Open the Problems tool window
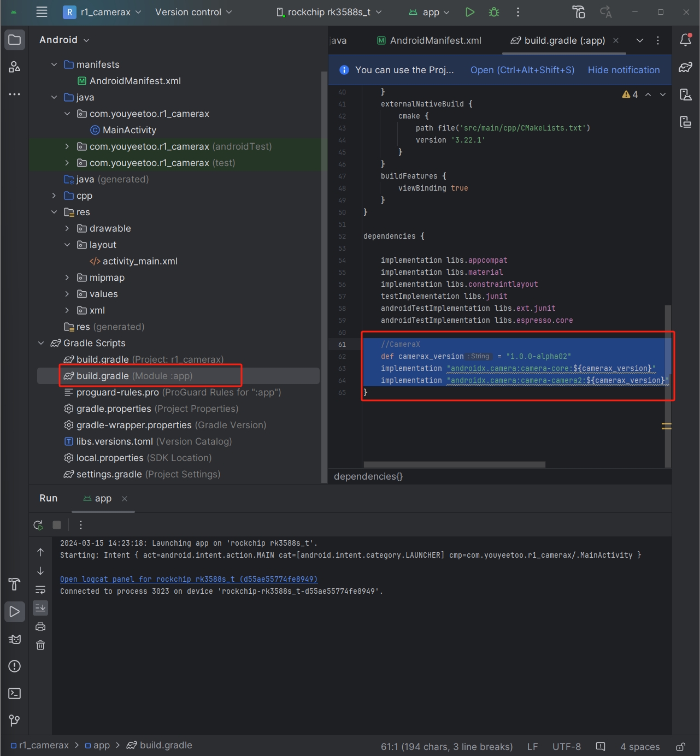 click(14, 666)
